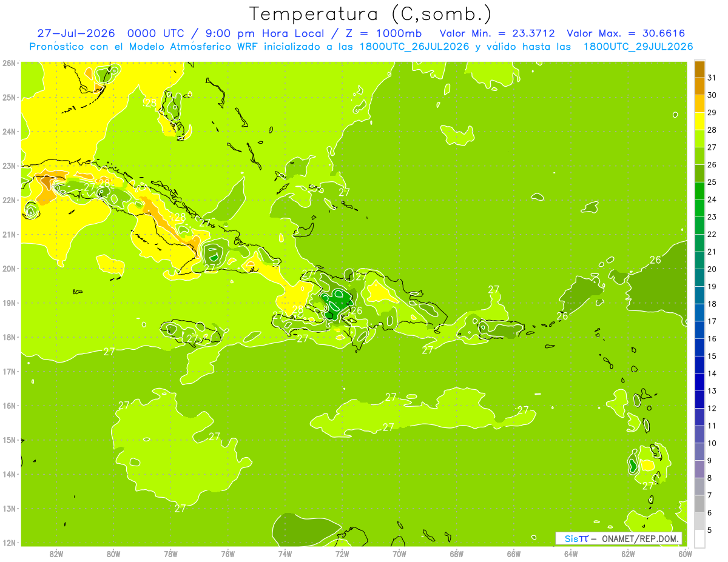Click the 64W longitude axis label
The image size is (728, 562).
[x=571, y=554]
